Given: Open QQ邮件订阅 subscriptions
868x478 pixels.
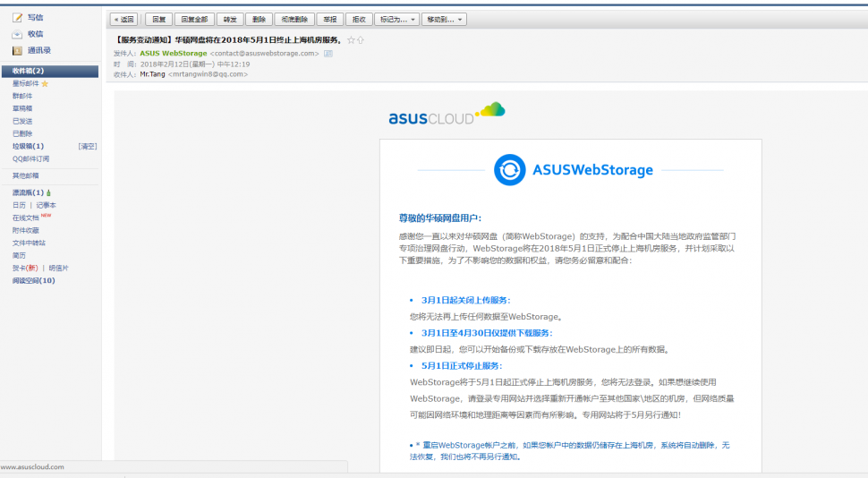Looking at the screenshot, I should [30, 159].
